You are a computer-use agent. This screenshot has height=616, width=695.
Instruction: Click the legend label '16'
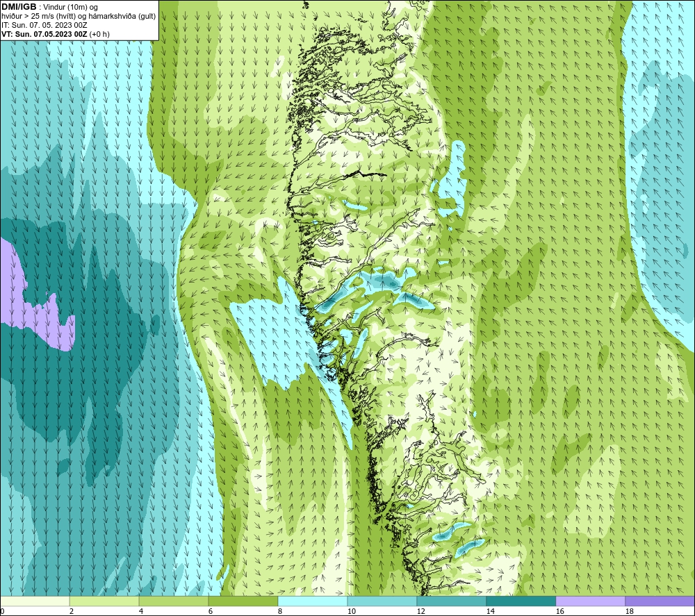click(x=559, y=611)
